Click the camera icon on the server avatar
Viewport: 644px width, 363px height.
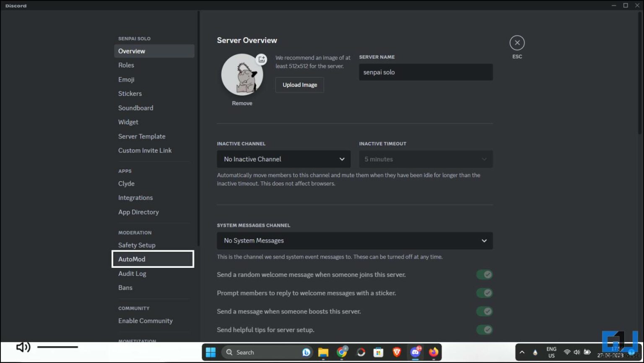[x=261, y=60]
